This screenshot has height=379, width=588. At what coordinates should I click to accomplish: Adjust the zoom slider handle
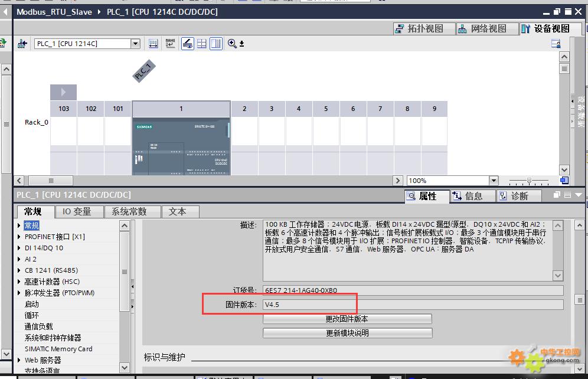[x=529, y=181]
